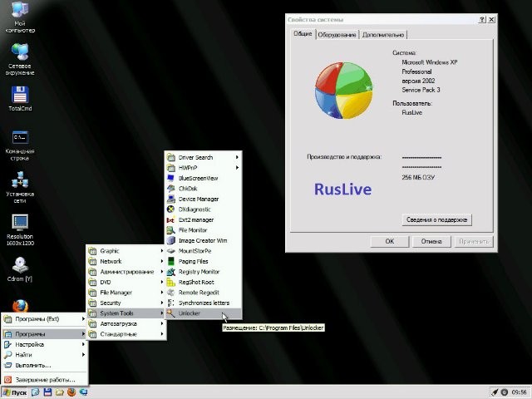The height and width of the screenshot is (399, 532).
Task: Expand the Driver Search submenu arrow
Action: [237, 157]
